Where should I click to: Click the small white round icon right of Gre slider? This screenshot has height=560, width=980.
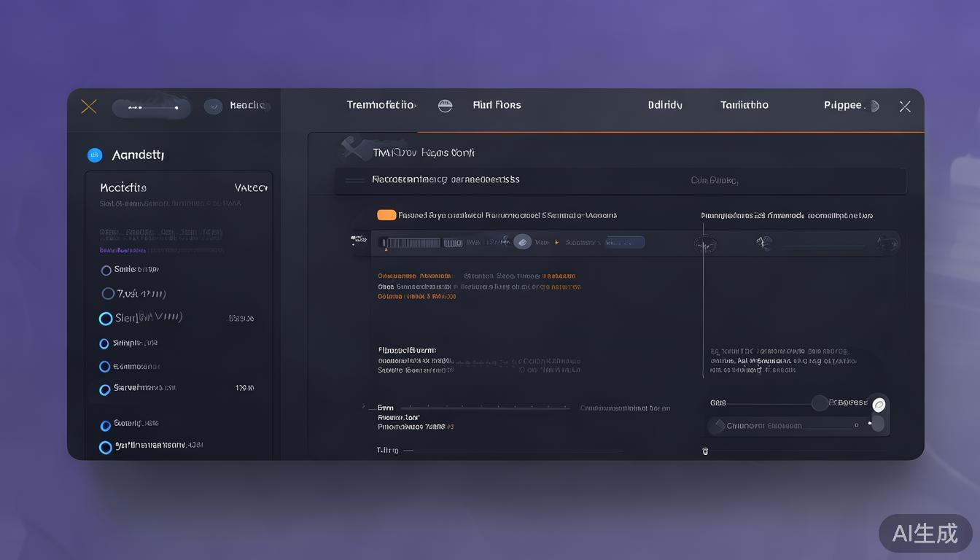[879, 404]
